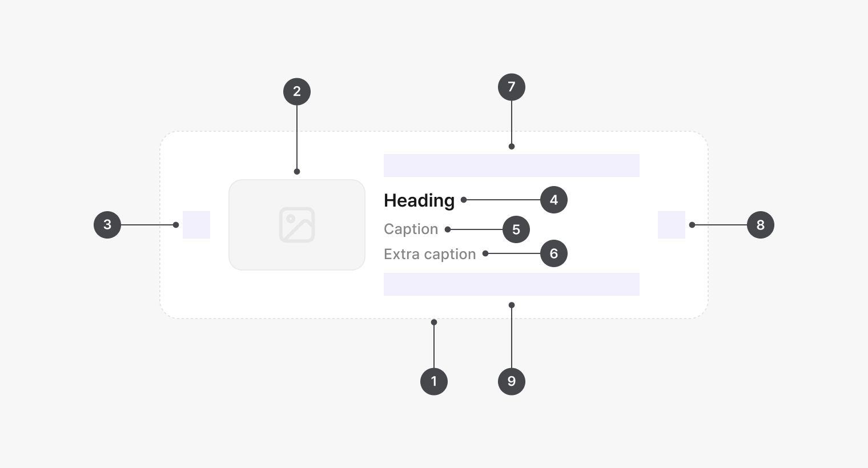Screen dimensions: 868x468
Task: Select the purple bar above the Heading
Action: [x=512, y=166]
